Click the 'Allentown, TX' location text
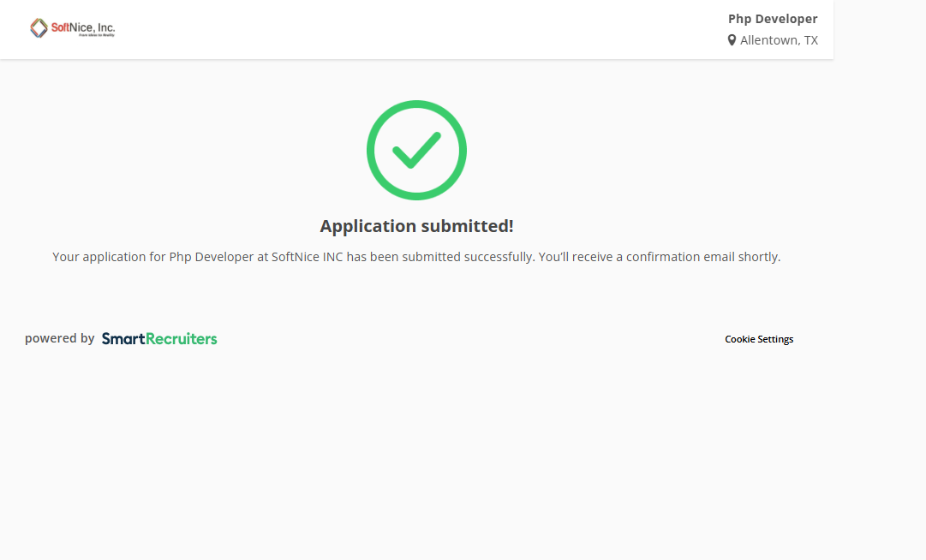The image size is (926, 560). (x=779, y=40)
